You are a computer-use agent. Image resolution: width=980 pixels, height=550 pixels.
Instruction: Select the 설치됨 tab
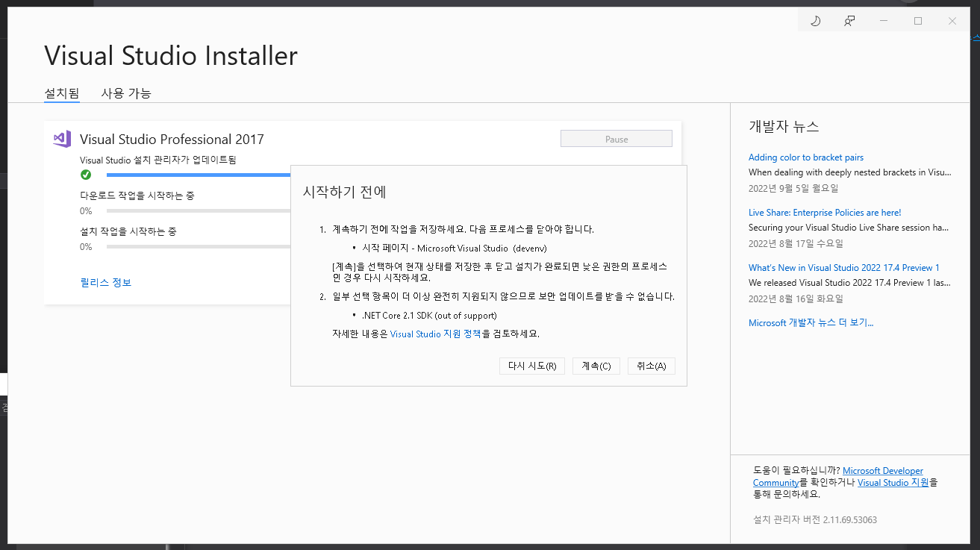pyautogui.click(x=61, y=93)
